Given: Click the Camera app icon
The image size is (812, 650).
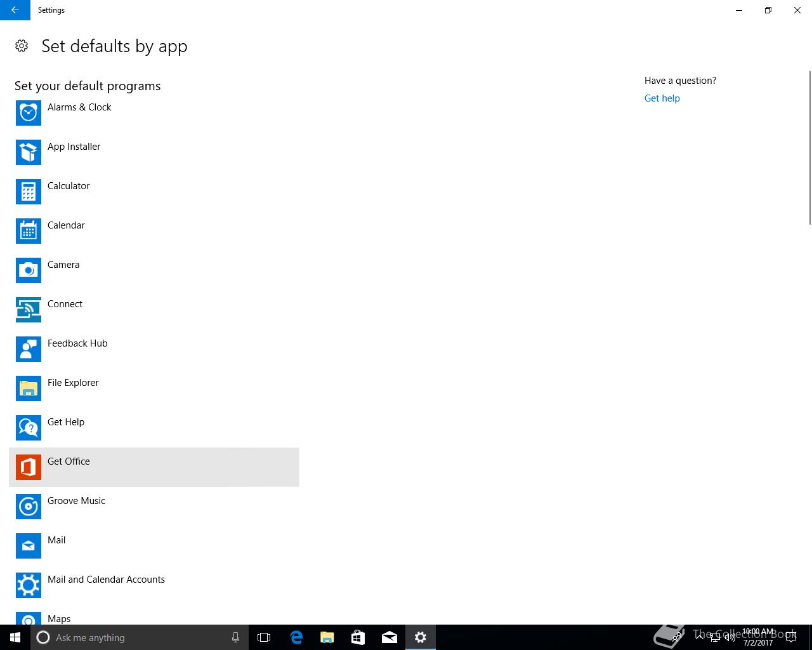Looking at the screenshot, I should [29, 270].
